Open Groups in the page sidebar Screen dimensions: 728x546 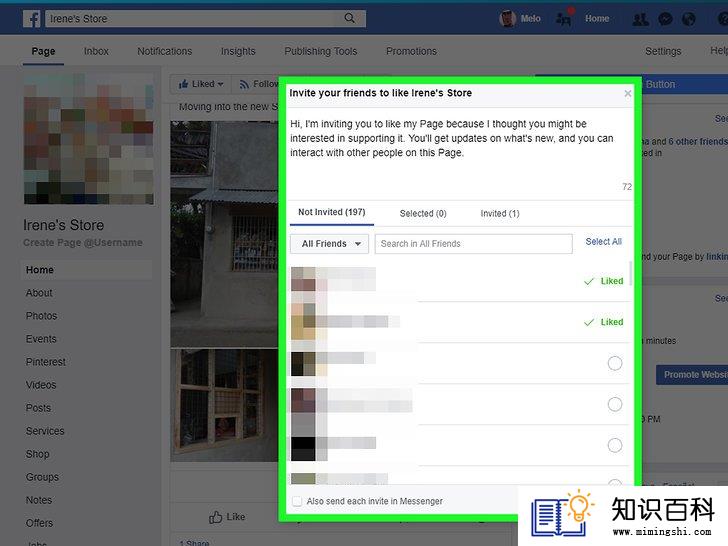pos(42,477)
